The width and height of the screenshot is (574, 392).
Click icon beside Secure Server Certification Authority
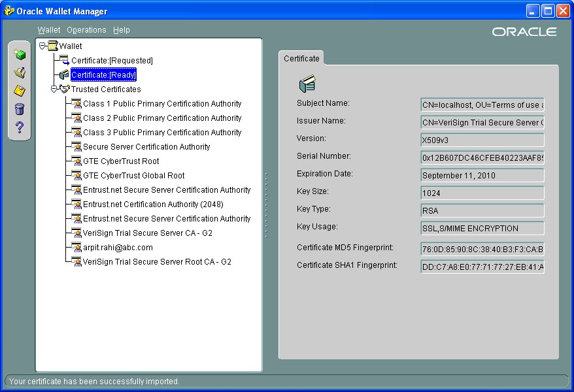click(x=76, y=146)
